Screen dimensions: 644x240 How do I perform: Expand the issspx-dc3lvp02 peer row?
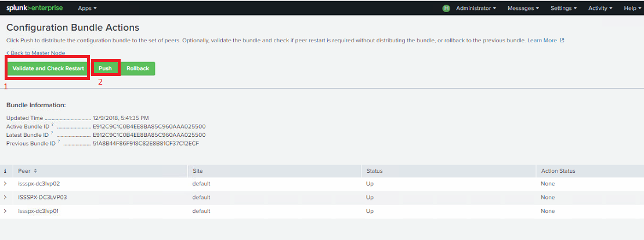tap(6, 184)
